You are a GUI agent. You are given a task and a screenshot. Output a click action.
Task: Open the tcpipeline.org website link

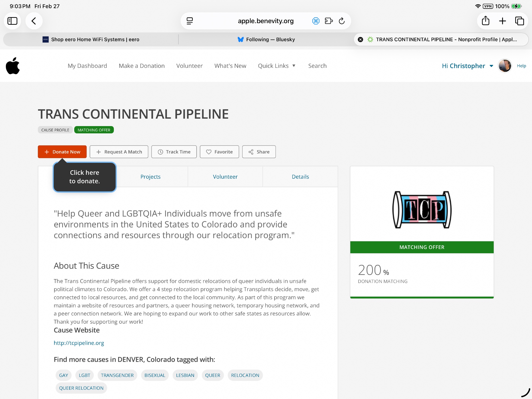tap(79, 343)
